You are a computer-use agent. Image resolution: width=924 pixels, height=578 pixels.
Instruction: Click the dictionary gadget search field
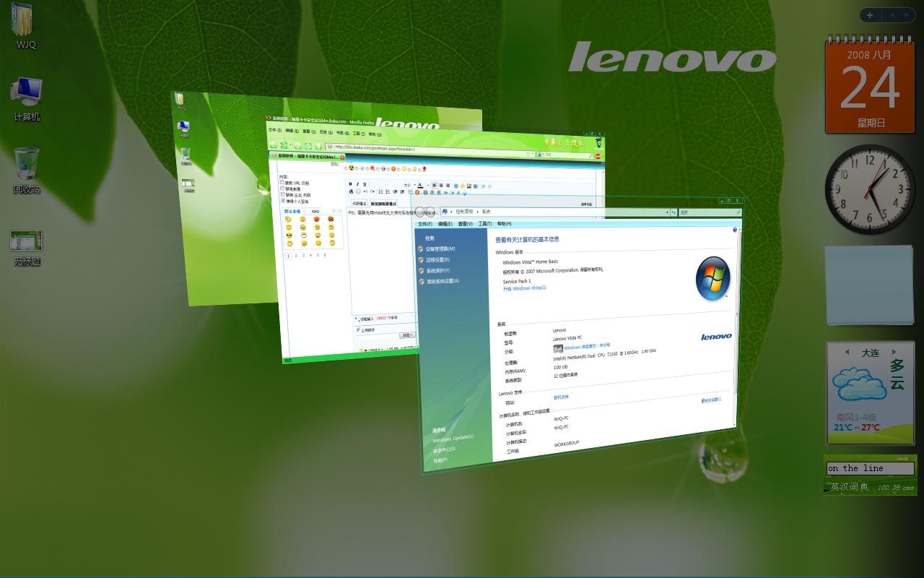[870, 468]
